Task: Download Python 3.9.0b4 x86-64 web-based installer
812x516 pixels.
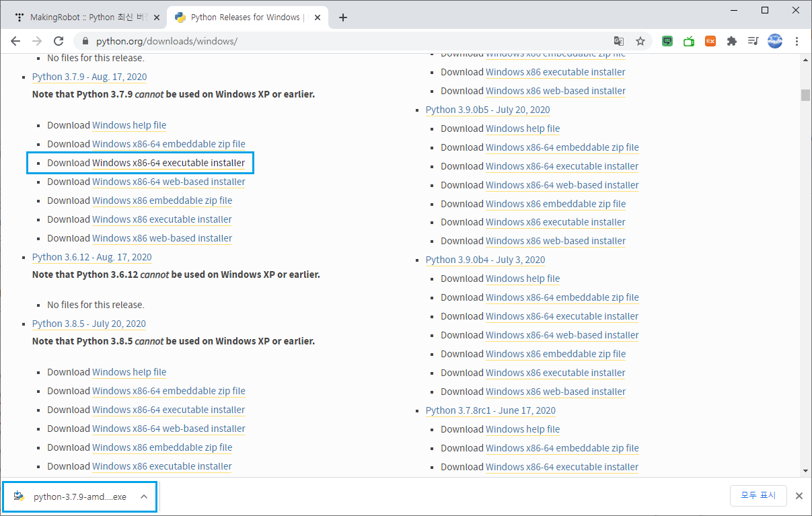Action: coord(562,335)
